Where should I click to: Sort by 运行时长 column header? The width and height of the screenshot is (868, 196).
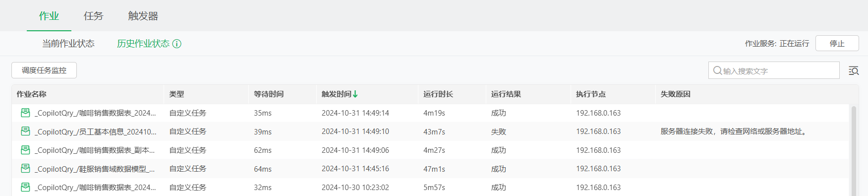pyautogui.click(x=438, y=94)
